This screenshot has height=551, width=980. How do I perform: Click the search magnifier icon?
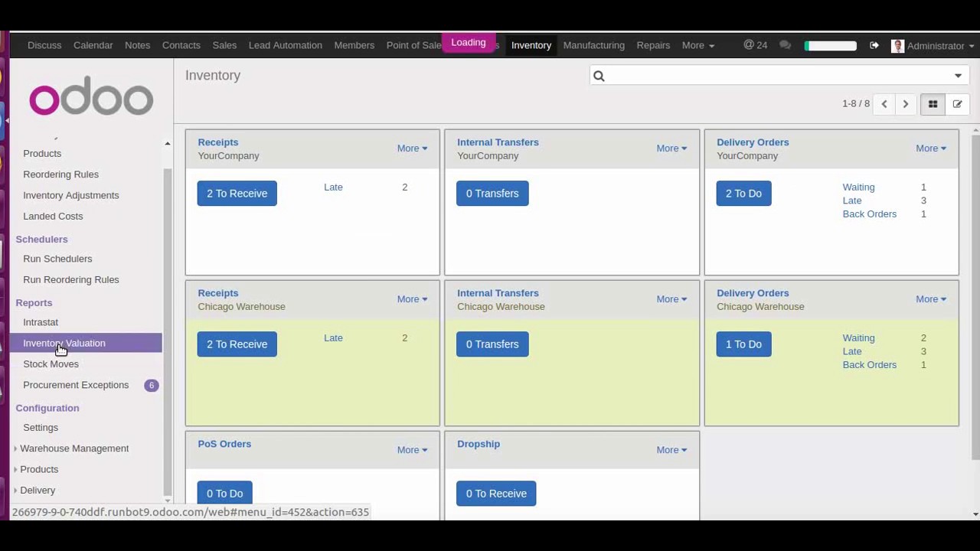(x=599, y=76)
